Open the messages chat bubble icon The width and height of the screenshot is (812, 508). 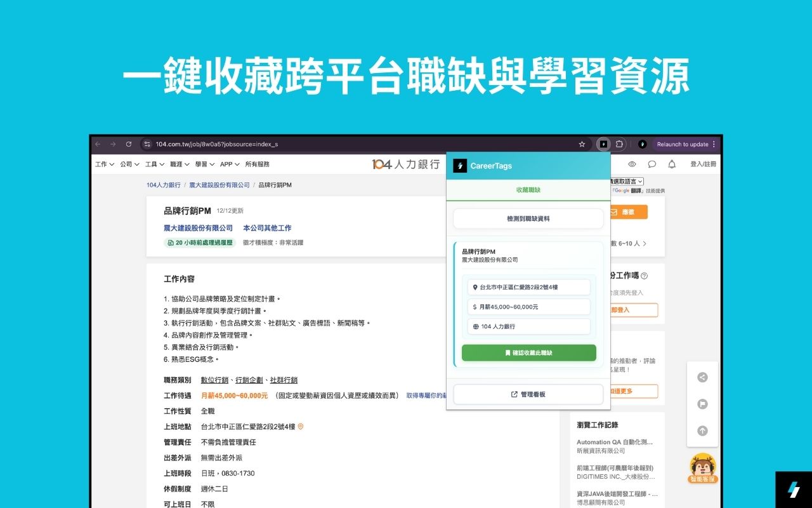pyautogui.click(x=652, y=164)
